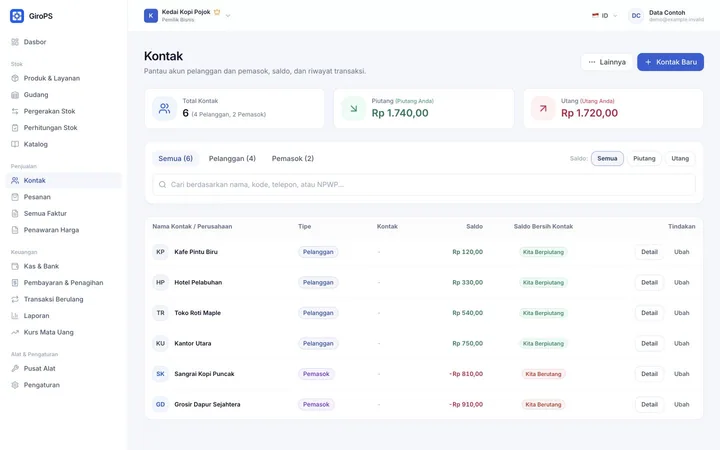Screen dimensions: 720x450
Task: Select the Pergerakan Stok arrows icon
Action: tap(15, 111)
